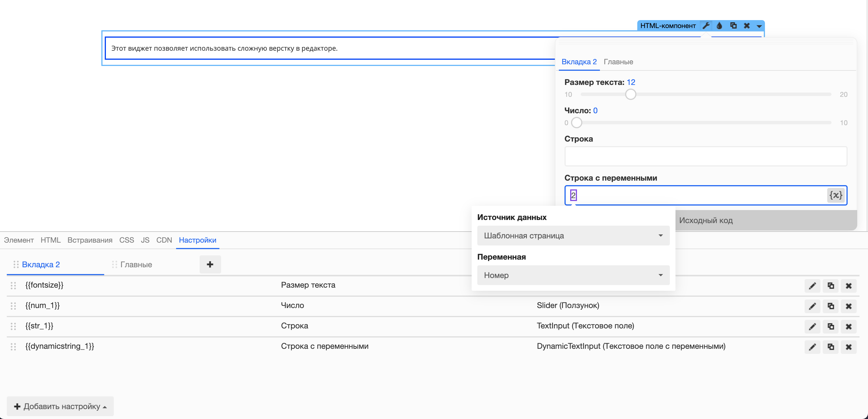Viewport: 868px width, 419px height.
Task: Grab the drag handle of {{str_1}} row
Action: (13, 326)
